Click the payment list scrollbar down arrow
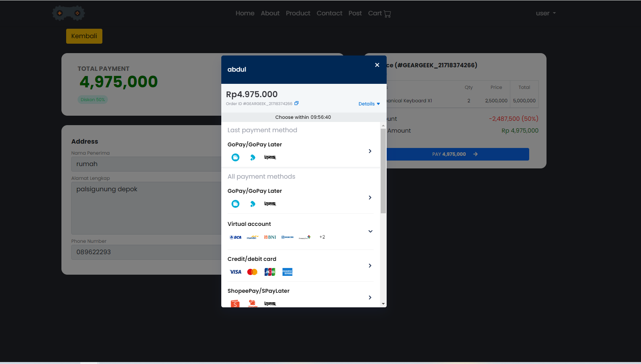Viewport: 641px width, 364px height. pyautogui.click(x=383, y=304)
